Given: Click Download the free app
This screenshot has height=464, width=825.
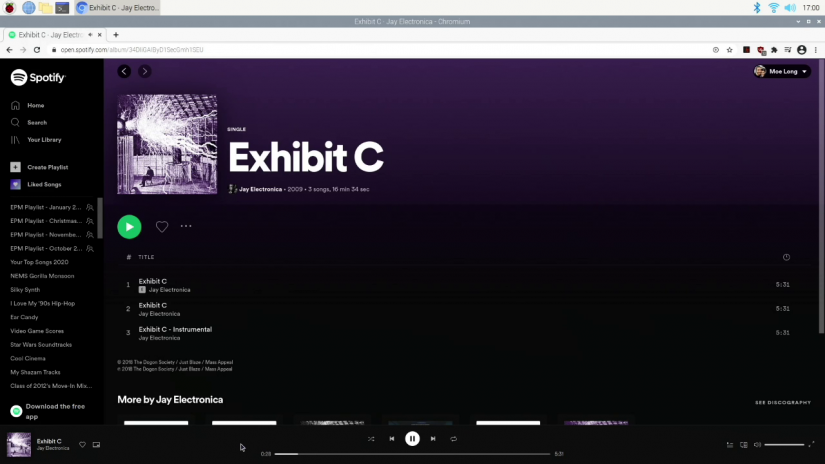Looking at the screenshot, I should (48, 411).
